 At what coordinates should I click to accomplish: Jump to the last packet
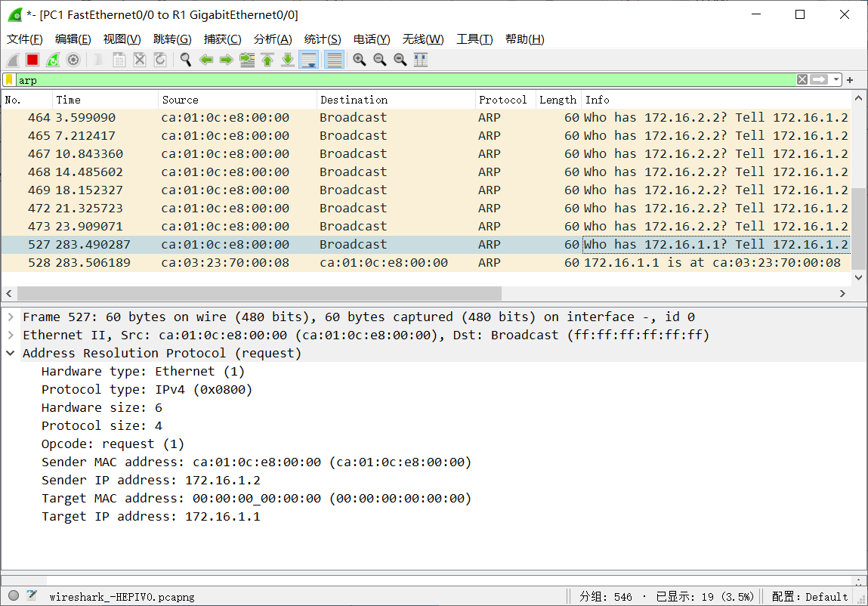[x=287, y=59]
